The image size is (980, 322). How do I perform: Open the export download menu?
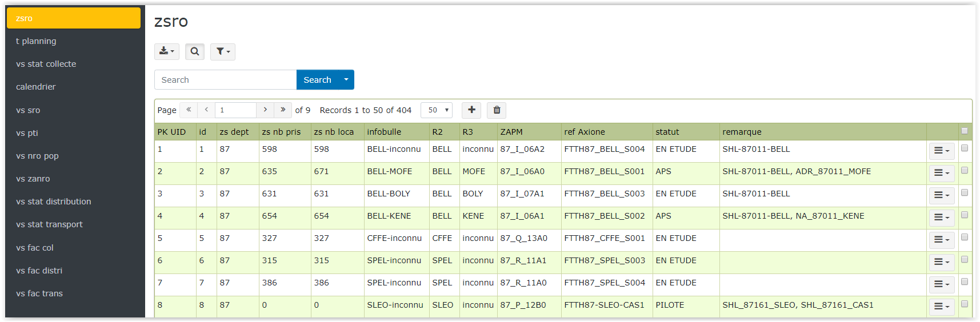(x=166, y=51)
